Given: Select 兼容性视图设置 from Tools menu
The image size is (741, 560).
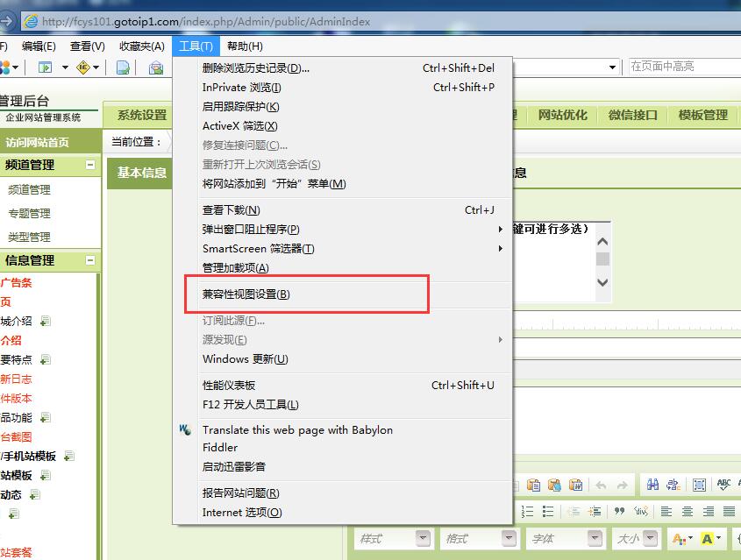Looking at the screenshot, I should [x=246, y=294].
